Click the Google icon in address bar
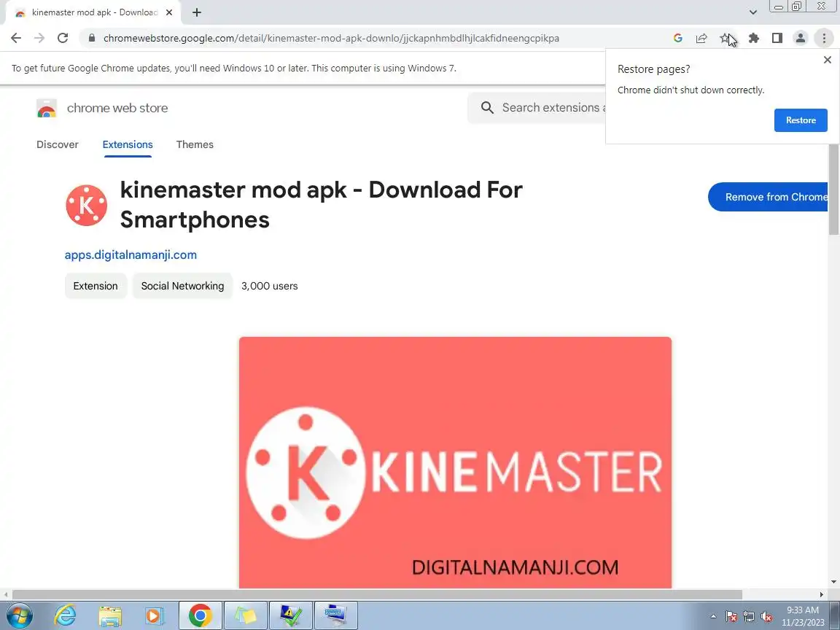840x630 pixels. coord(677,38)
